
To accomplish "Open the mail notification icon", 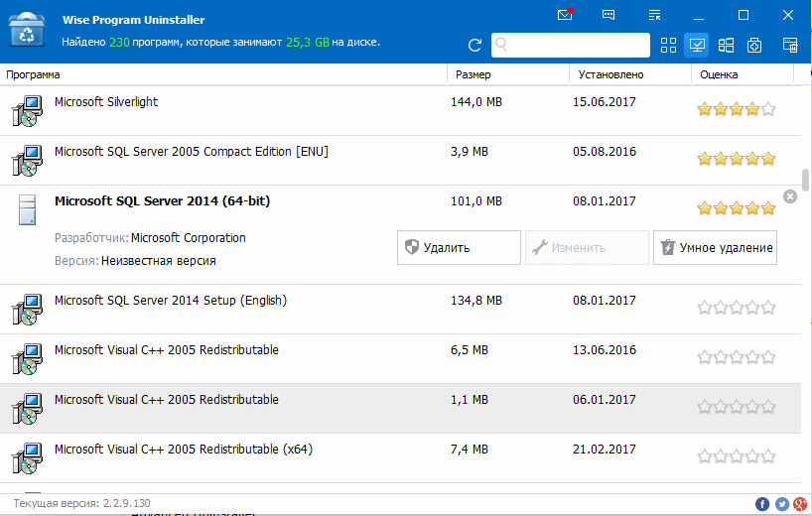I will click(566, 15).
